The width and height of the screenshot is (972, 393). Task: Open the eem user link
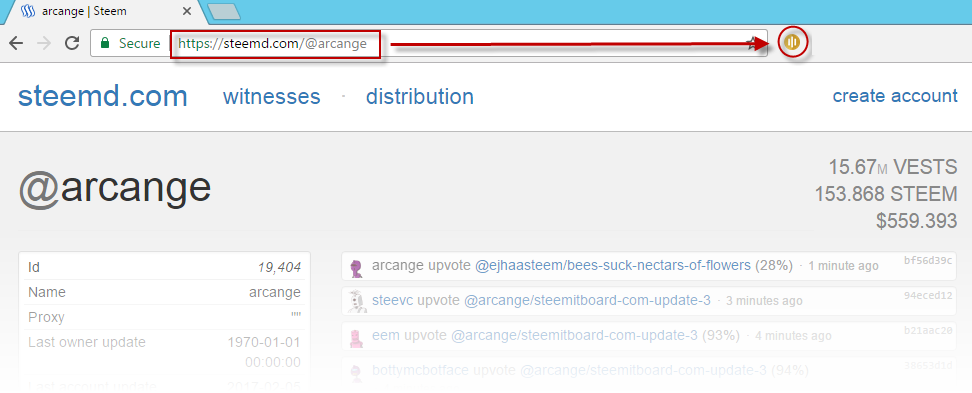(386, 335)
